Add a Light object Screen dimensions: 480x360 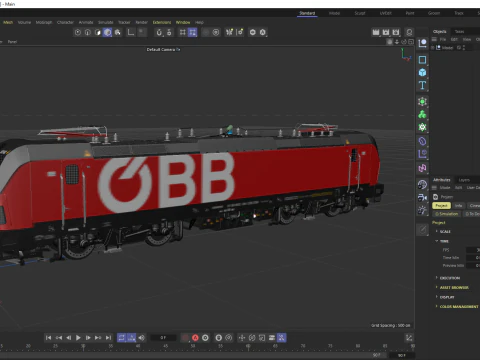click(422, 210)
